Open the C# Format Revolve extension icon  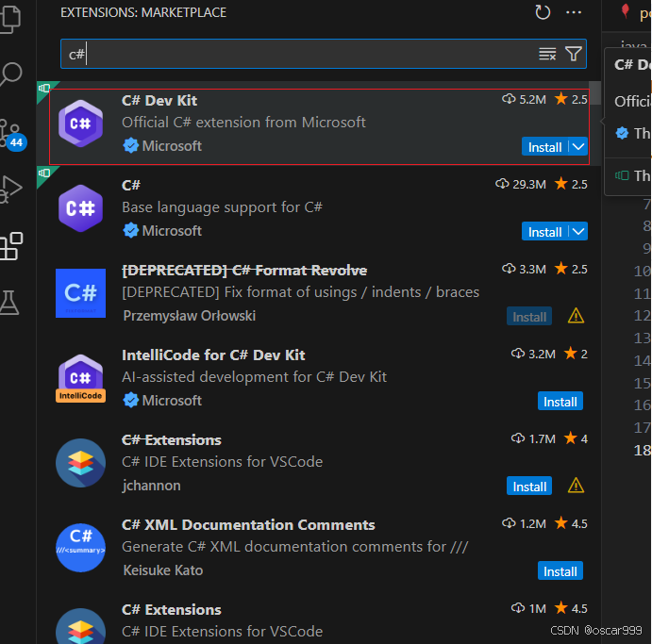[x=80, y=293]
